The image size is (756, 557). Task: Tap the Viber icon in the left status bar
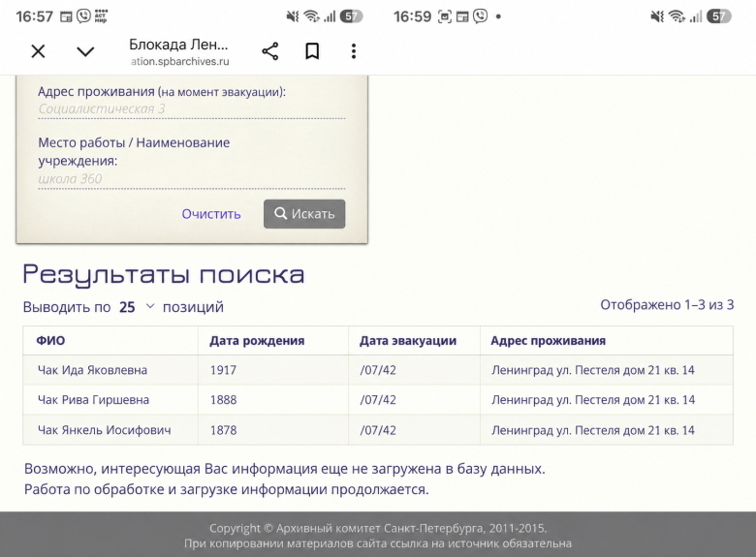(83, 16)
